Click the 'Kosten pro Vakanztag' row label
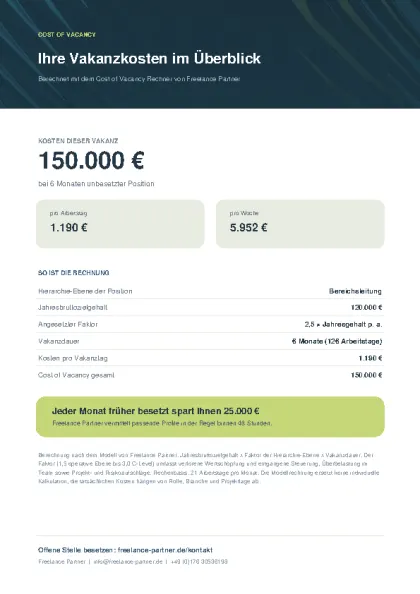The image size is (420, 594). tap(73, 358)
